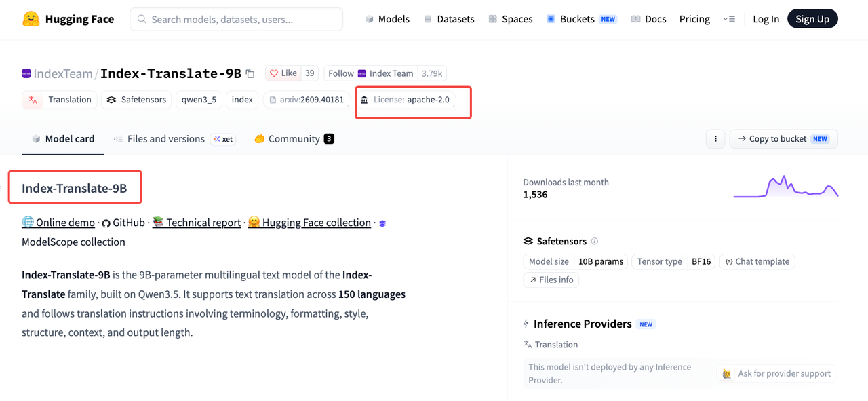
Task: Focus the search models input field
Action: [236, 19]
